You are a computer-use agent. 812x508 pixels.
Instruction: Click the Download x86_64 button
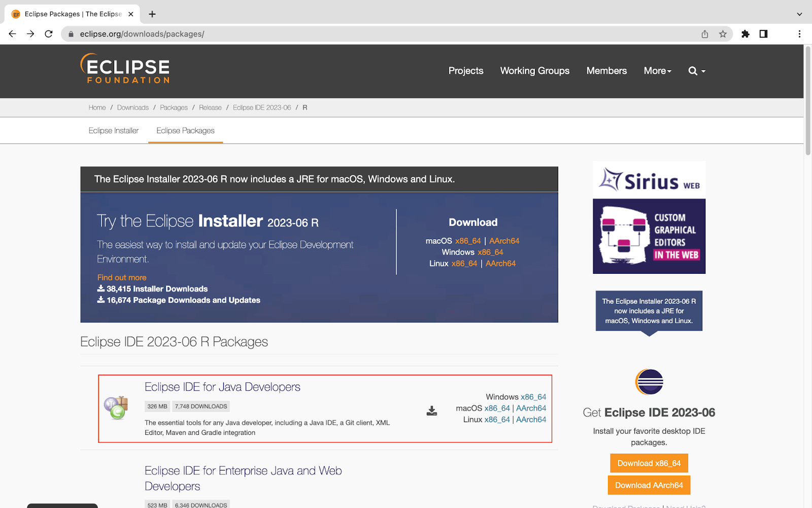pyautogui.click(x=649, y=463)
